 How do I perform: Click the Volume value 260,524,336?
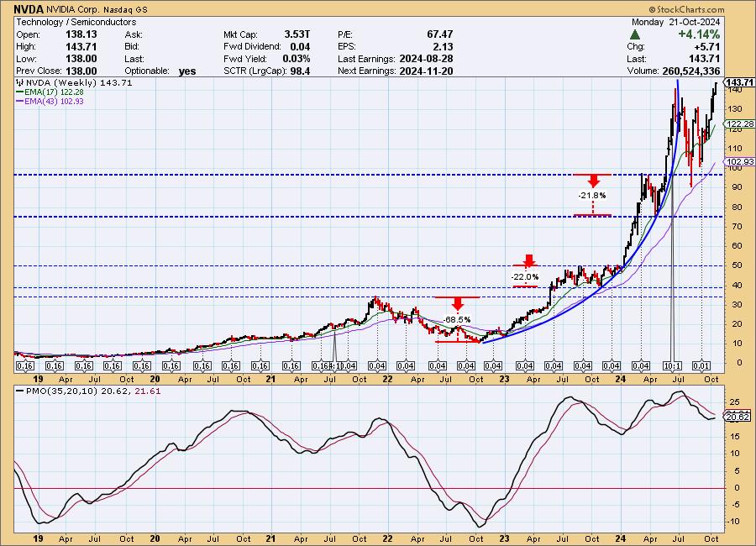tap(691, 71)
